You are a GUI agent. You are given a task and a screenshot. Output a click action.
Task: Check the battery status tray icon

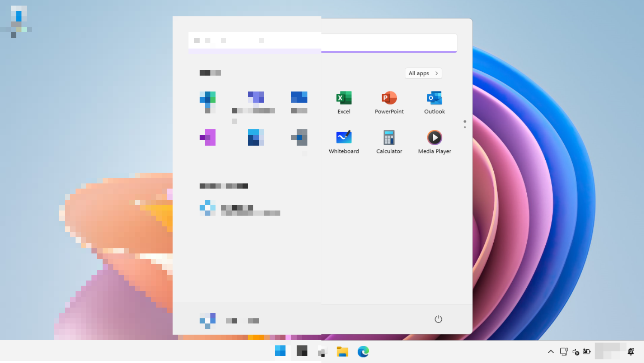[587, 352]
